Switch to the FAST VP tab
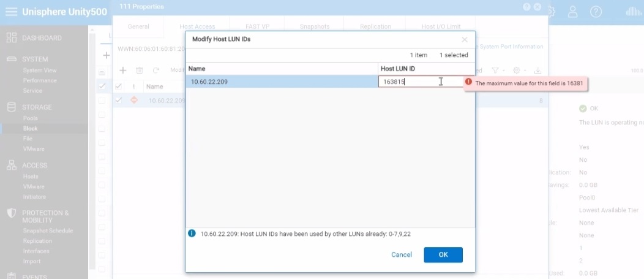644x279 pixels. pyautogui.click(x=258, y=26)
